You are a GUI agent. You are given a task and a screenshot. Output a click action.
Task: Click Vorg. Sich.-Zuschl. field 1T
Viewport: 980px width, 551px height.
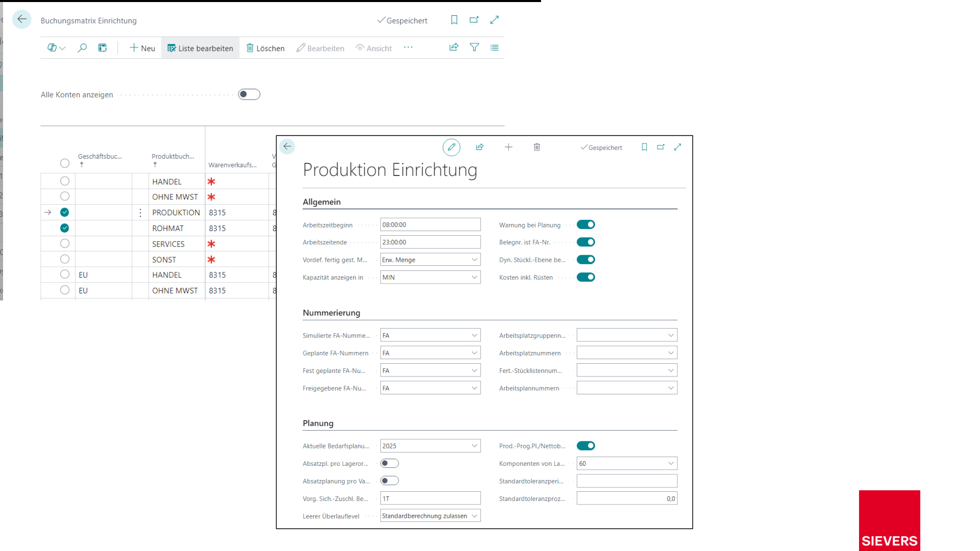pos(430,498)
